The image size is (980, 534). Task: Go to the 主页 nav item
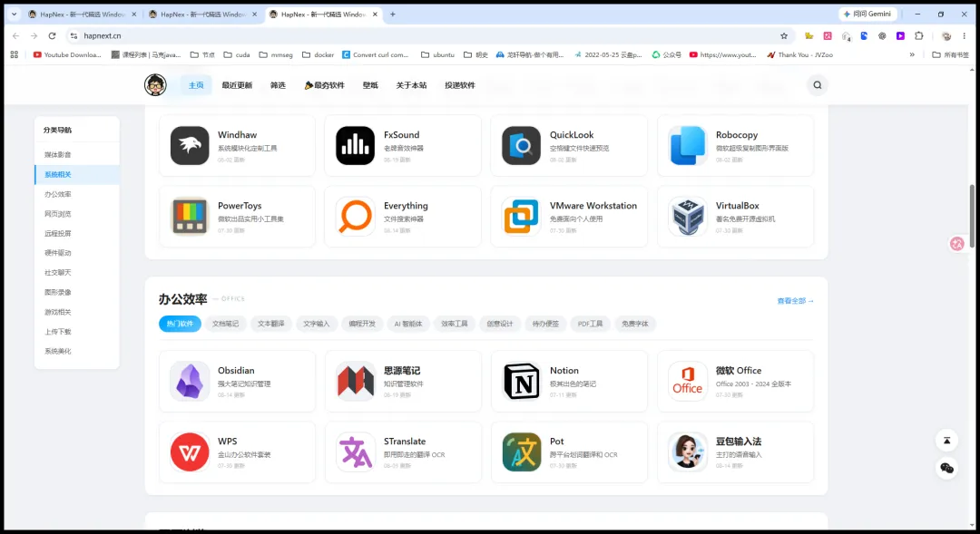click(x=196, y=85)
